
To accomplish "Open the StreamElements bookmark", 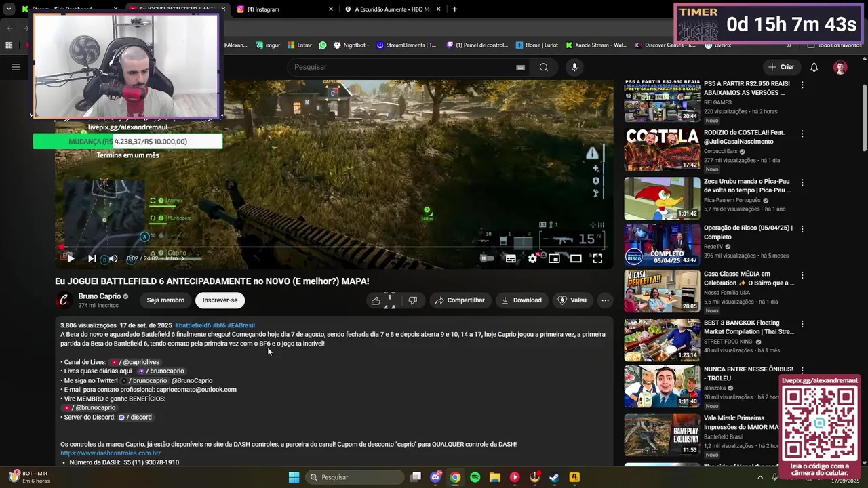I will click(x=406, y=45).
